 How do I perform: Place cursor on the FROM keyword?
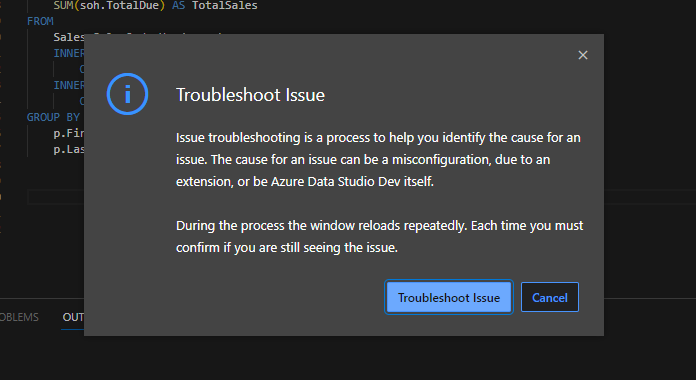pyautogui.click(x=40, y=21)
